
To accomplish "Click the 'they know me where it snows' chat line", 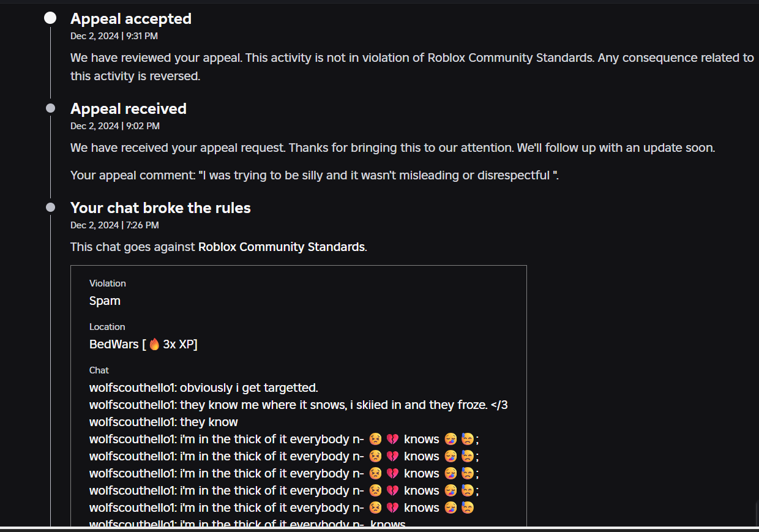I will (x=299, y=405).
